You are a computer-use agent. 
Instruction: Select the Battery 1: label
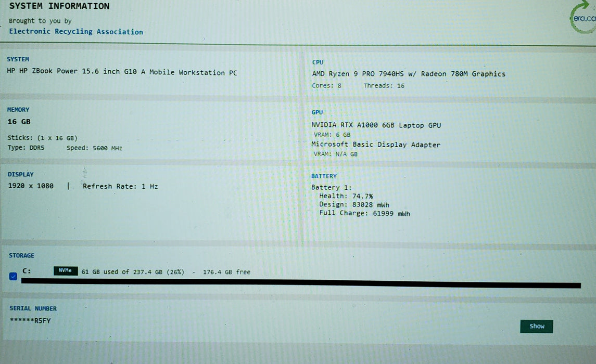pos(331,187)
